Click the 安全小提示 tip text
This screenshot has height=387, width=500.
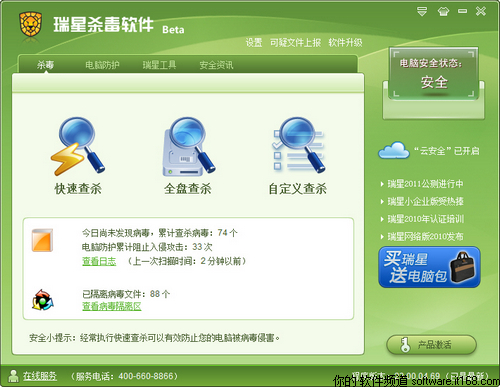click(x=154, y=338)
